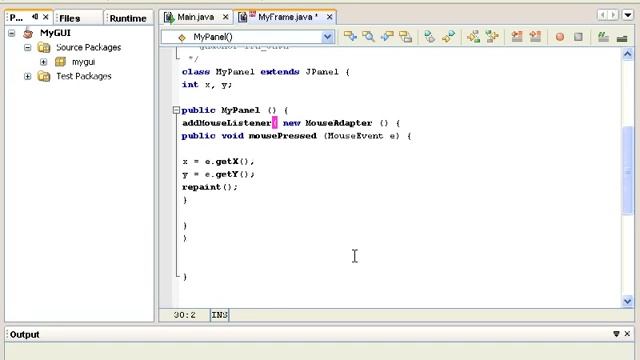Collapse the Source Packages node
Image resolution: width=640 pixels, height=360 pixels.
click(x=27, y=47)
